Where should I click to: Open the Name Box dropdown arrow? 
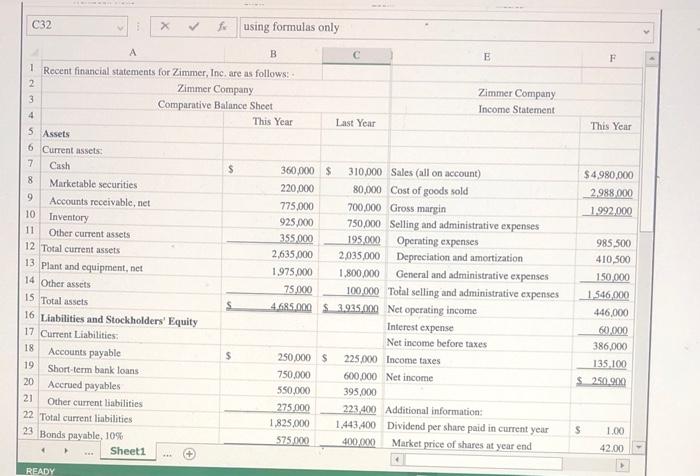pos(120,28)
